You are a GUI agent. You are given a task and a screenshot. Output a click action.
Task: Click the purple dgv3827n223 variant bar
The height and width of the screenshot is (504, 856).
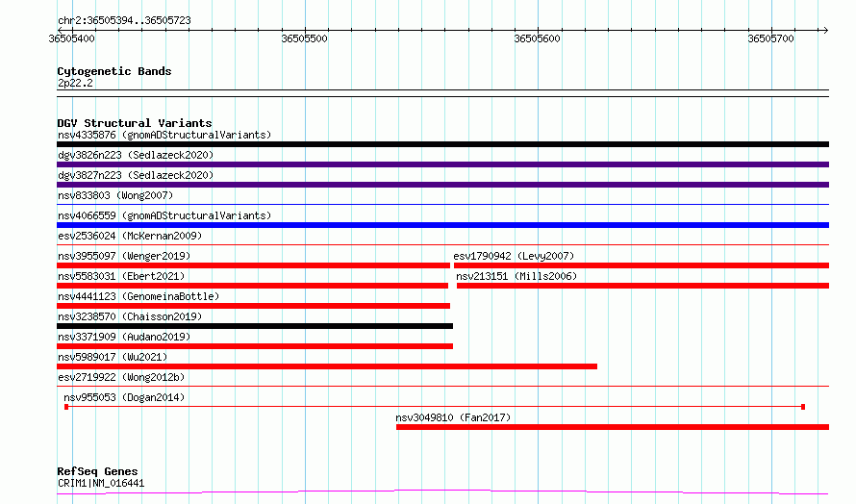[442, 185]
